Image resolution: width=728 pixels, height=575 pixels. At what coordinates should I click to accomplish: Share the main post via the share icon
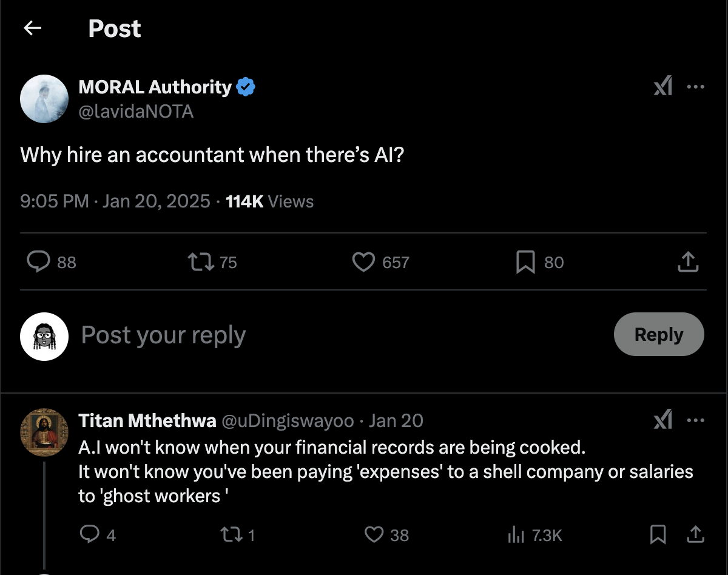click(687, 261)
